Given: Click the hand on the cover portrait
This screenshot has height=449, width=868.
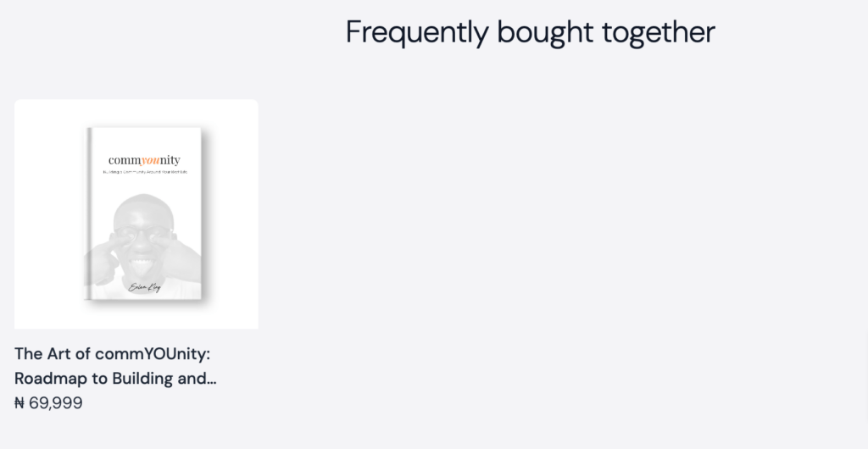Looking at the screenshot, I should point(103,261).
